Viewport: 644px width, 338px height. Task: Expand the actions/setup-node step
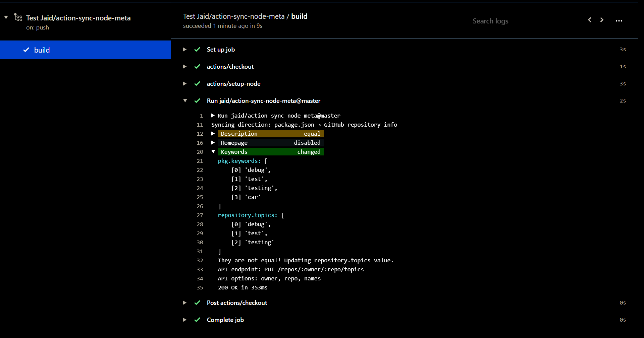[x=184, y=84]
